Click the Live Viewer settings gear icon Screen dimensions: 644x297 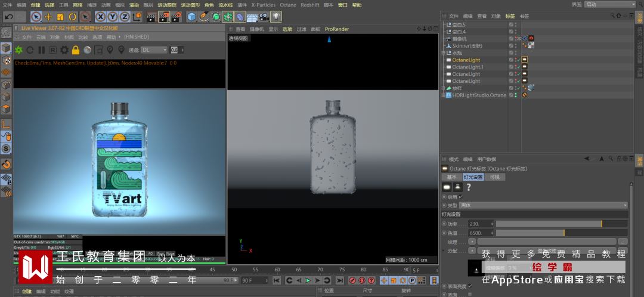click(64, 50)
